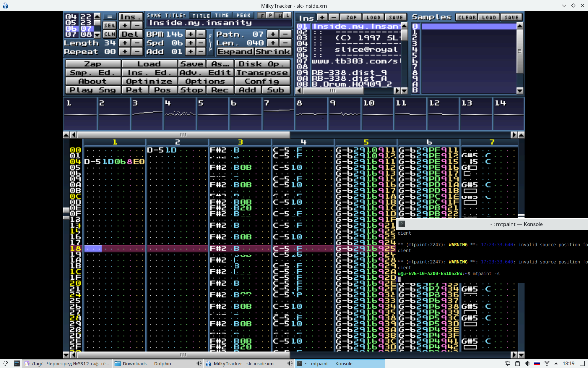Image resolution: width=588 pixels, height=368 pixels.
Task: Select instrument 09 RB-338.dist_9
Action: point(349,73)
